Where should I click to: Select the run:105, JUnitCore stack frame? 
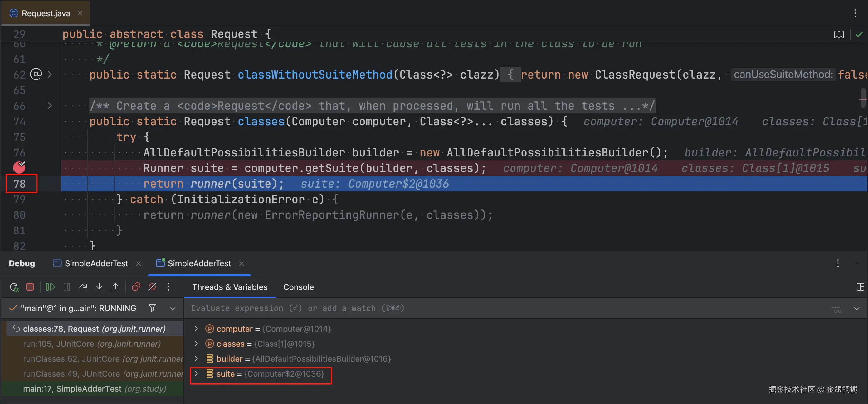[92, 344]
